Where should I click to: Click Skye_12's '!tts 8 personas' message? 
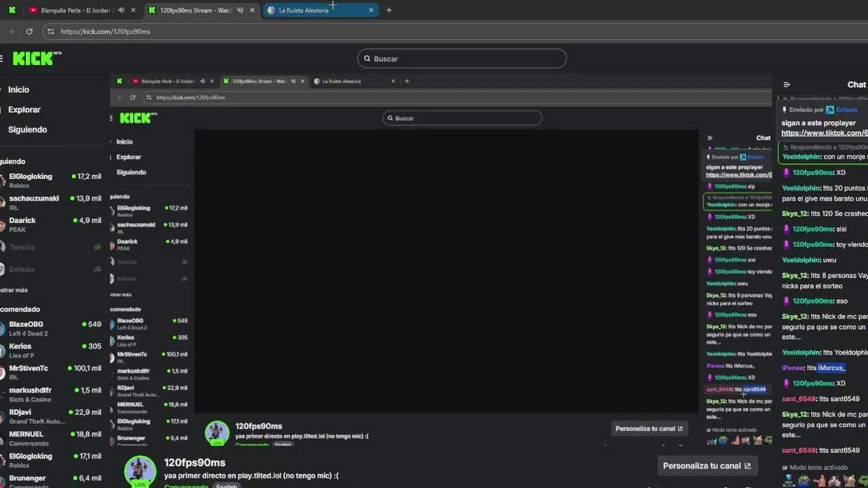click(x=825, y=281)
